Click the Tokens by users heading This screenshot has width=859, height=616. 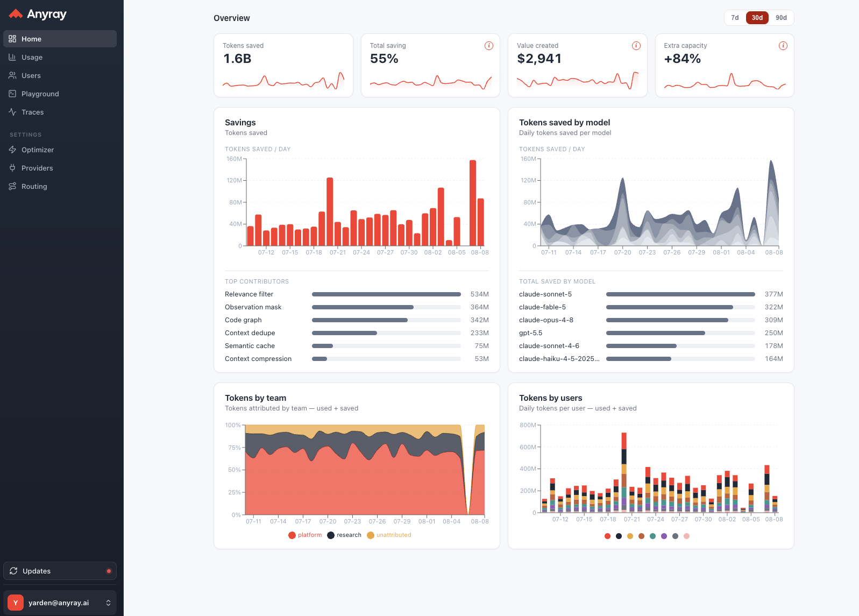click(x=550, y=398)
